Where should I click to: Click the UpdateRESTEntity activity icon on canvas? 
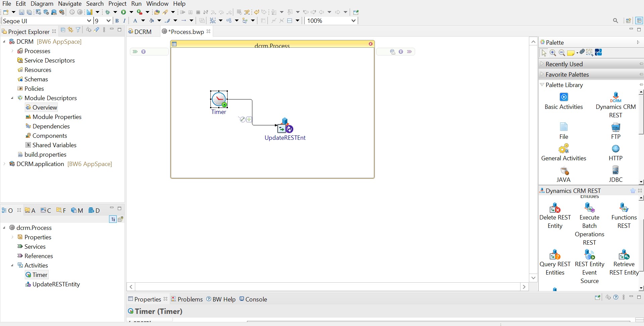click(285, 126)
